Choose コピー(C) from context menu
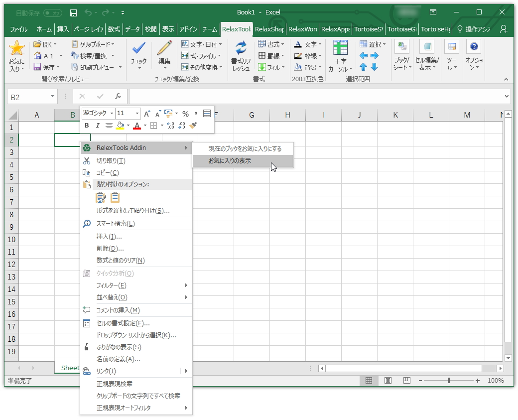Image resolution: width=518 pixels, height=420 pixels. (x=136, y=173)
